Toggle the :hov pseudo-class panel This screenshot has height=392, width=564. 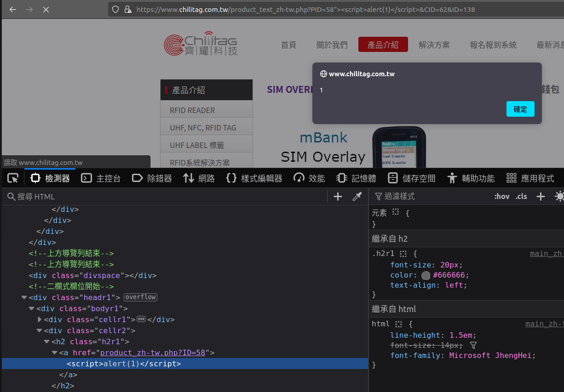[502, 197]
